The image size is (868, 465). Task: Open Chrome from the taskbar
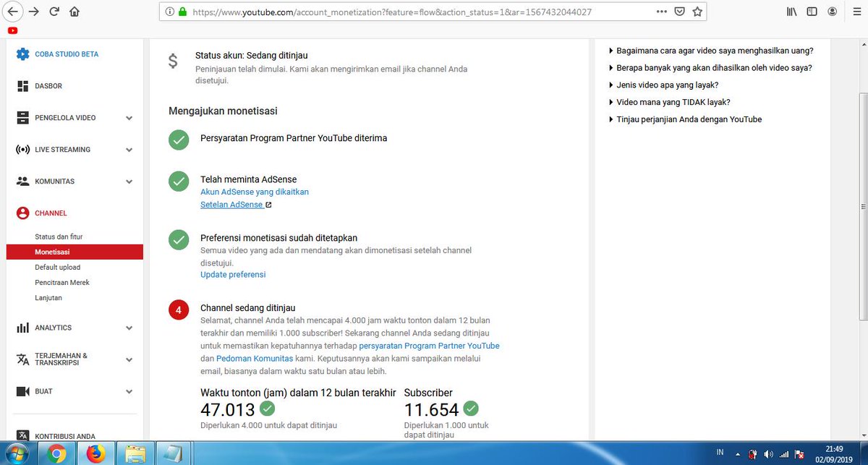(x=57, y=454)
